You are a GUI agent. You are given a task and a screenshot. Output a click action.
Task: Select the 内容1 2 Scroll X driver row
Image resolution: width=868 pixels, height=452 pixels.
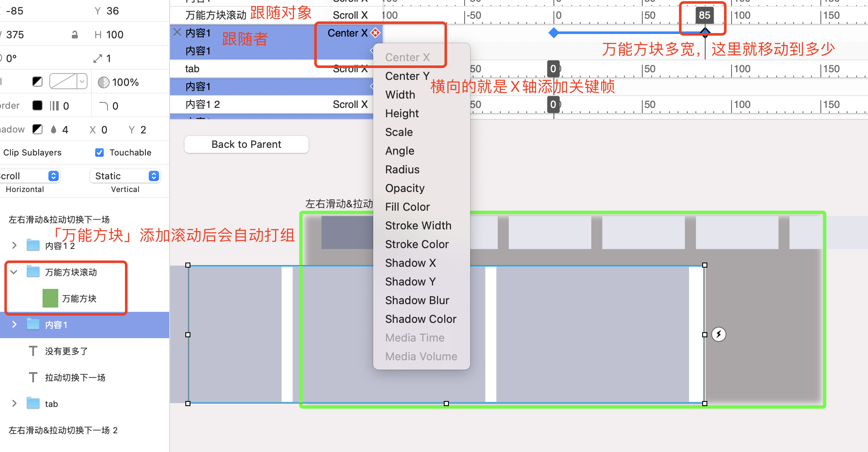(x=276, y=105)
